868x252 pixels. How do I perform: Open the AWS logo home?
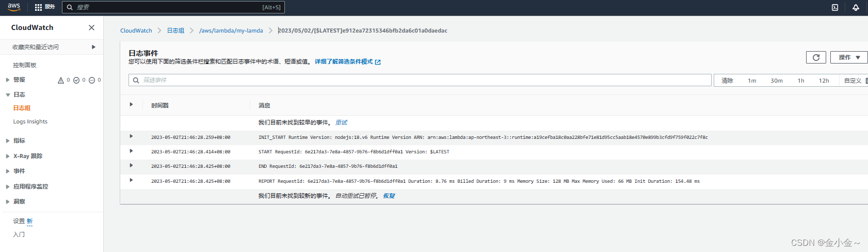coord(14,7)
